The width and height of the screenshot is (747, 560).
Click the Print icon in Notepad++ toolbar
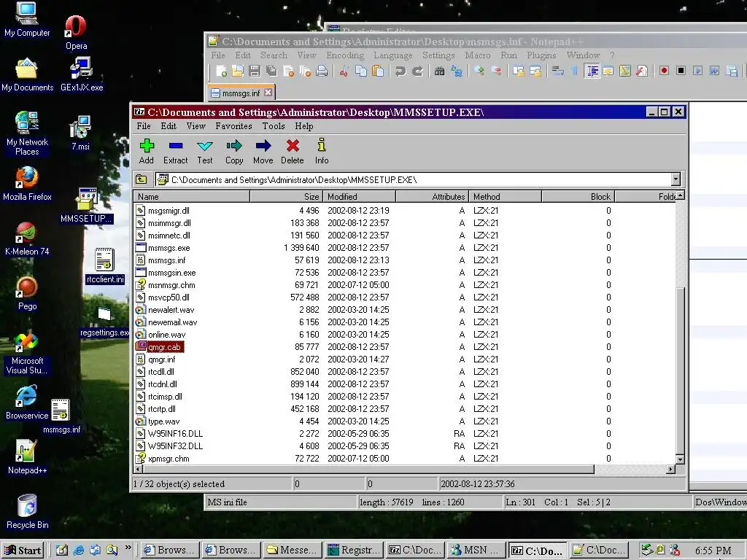click(322, 71)
